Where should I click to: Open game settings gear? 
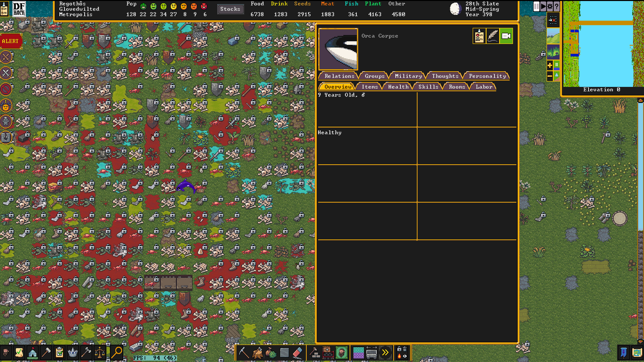(x=550, y=6)
